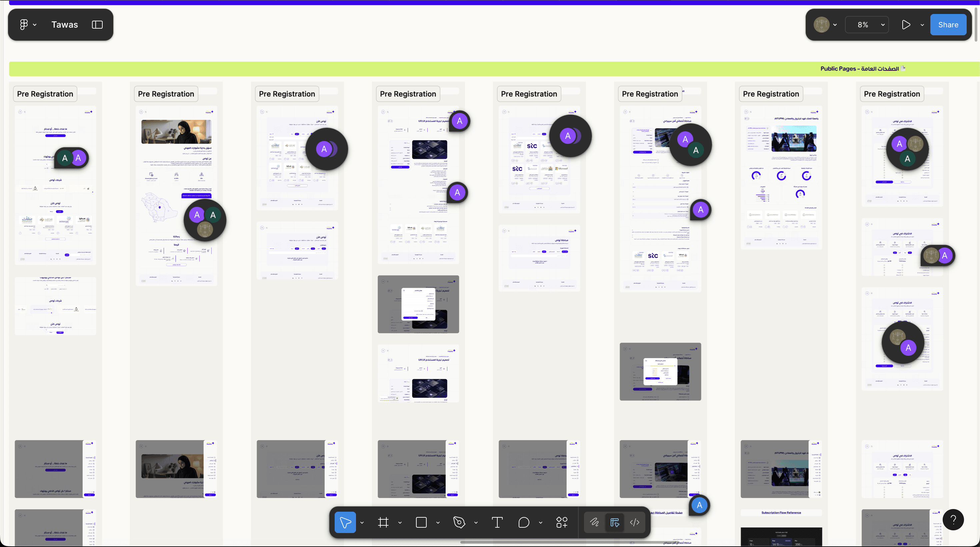Click the Tawas file name
The width and height of the screenshot is (980, 547).
[65, 25]
